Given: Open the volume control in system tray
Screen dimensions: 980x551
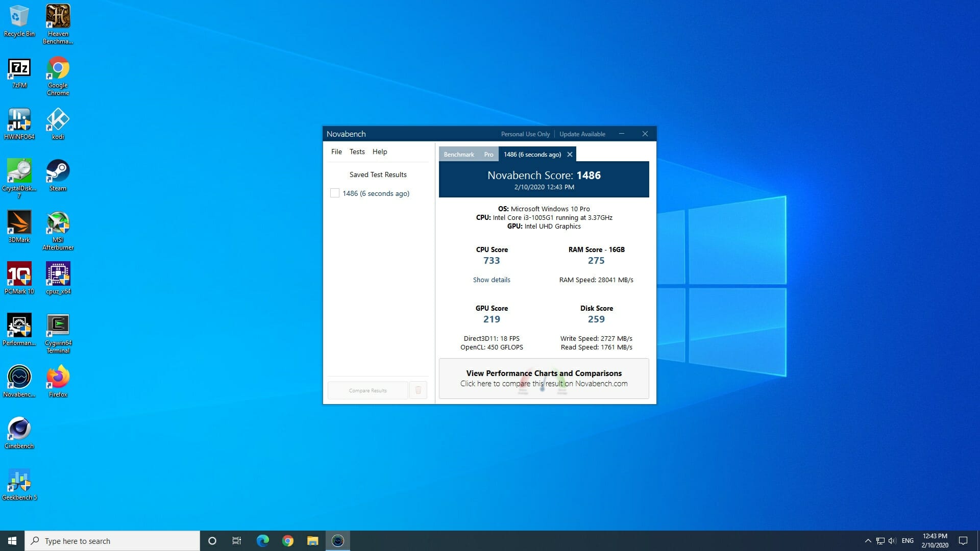Looking at the screenshot, I should click(x=892, y=541).
